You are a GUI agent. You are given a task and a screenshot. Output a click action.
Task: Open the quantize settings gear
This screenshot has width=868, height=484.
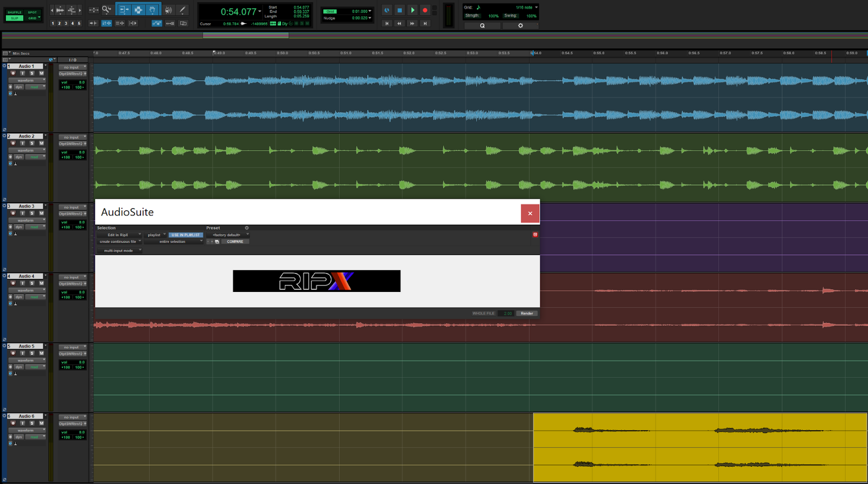[520, 26]
